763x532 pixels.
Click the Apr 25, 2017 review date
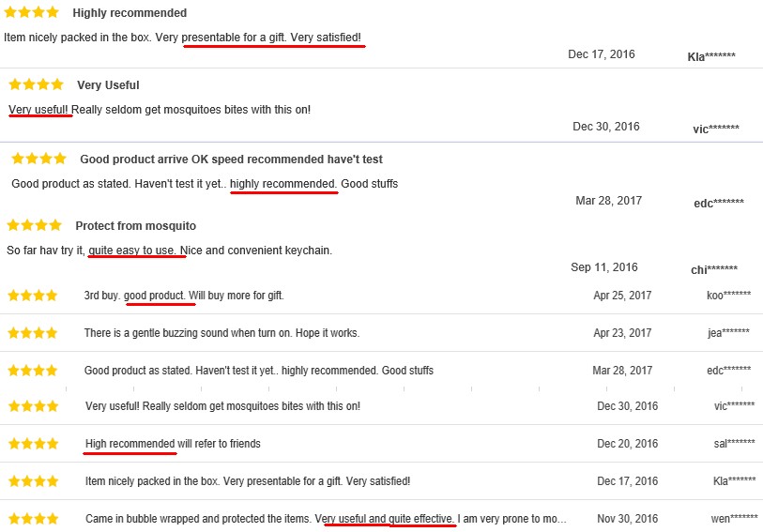(622, 296)
